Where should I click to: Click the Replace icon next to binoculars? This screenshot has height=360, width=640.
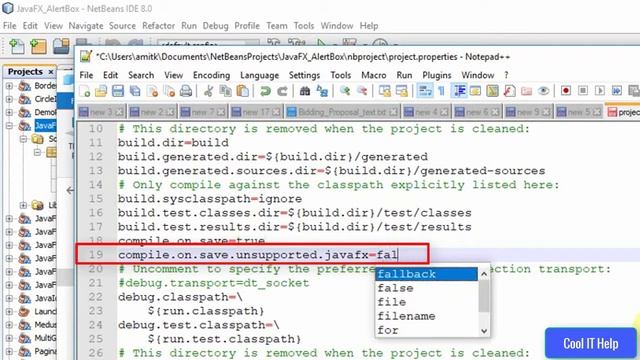tap(322, 91)
